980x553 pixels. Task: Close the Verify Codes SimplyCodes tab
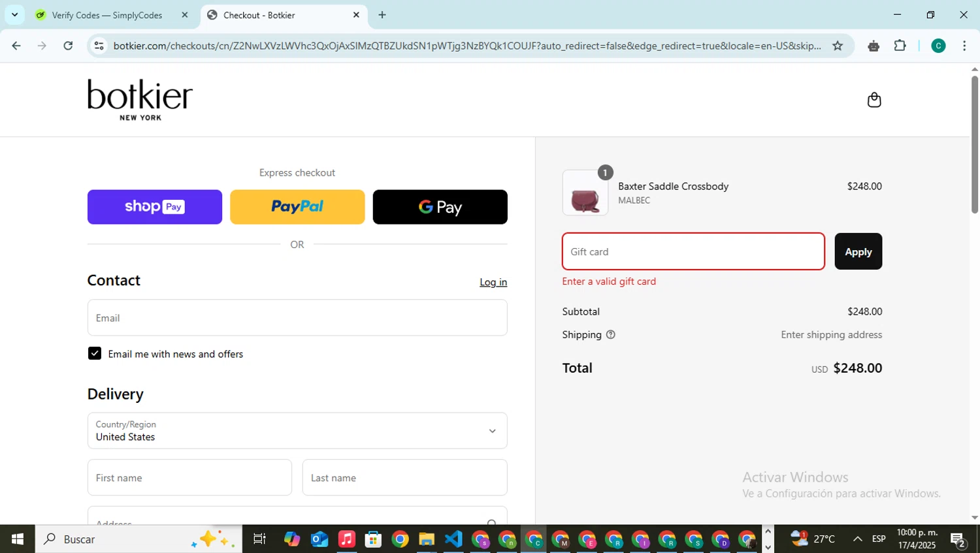(184, 14)
